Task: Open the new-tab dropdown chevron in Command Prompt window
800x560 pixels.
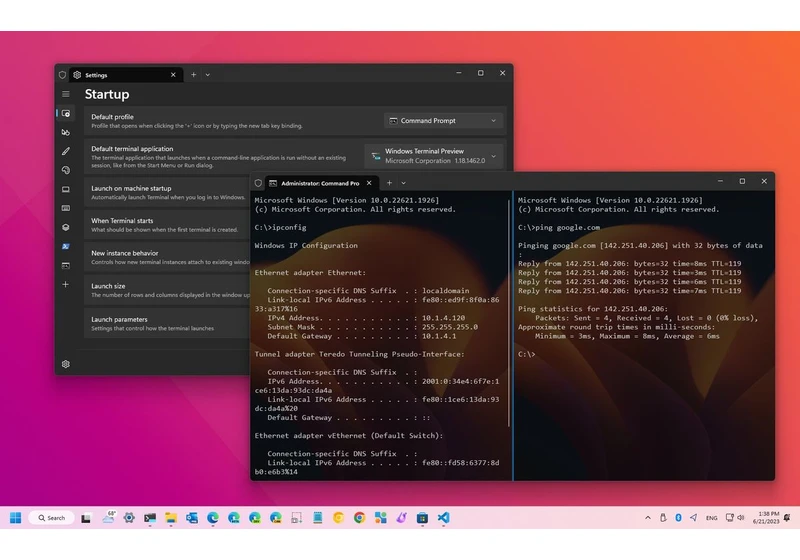Action: tap(404, 183)
